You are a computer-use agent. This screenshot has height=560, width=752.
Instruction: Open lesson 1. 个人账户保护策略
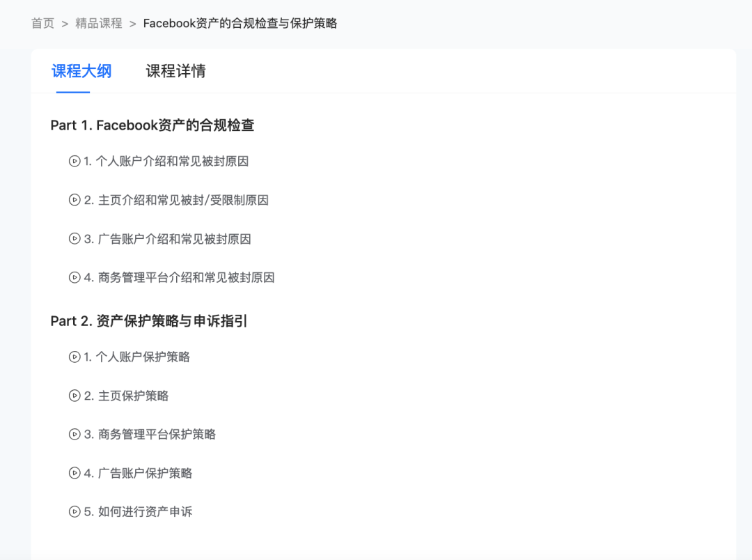point(136,357)
